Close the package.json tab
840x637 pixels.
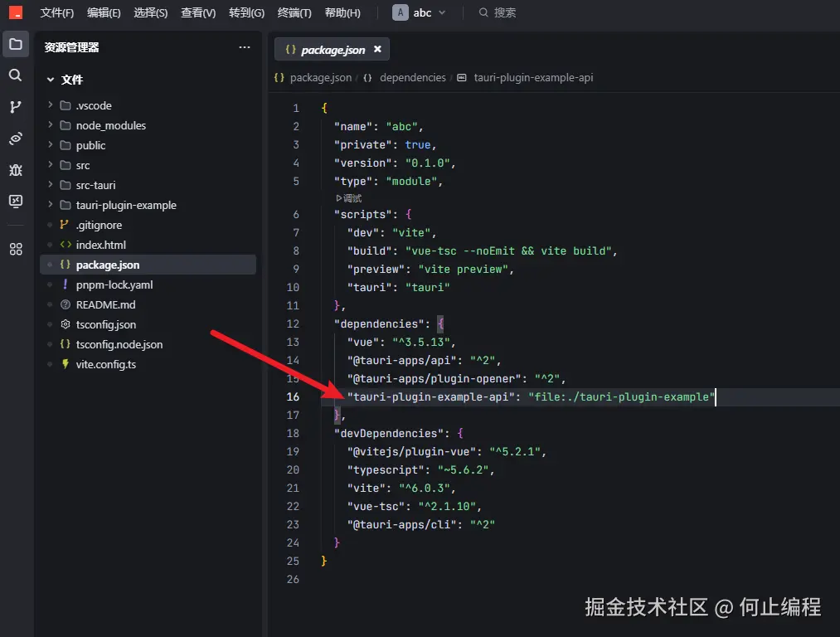pyautogui.click(x=377, y=49)
